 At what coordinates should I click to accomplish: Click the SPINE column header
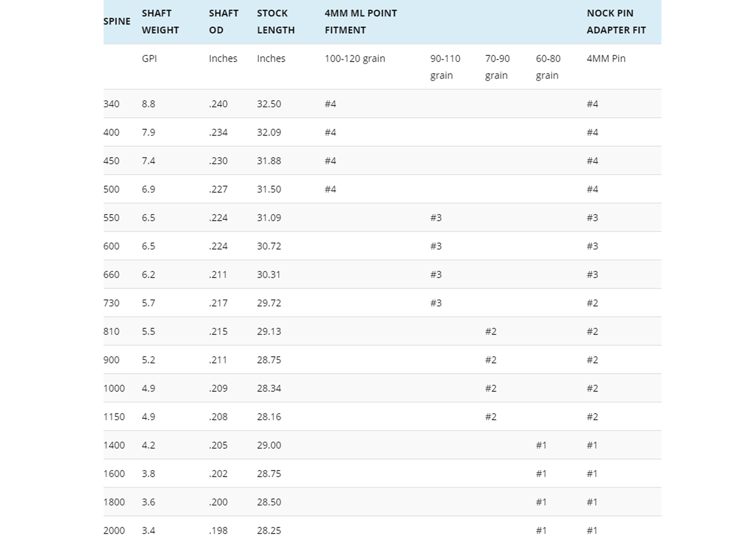click(117, 21)
